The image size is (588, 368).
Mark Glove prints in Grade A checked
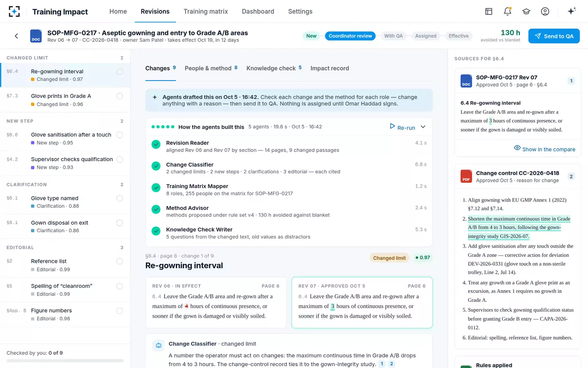point(120,96)
